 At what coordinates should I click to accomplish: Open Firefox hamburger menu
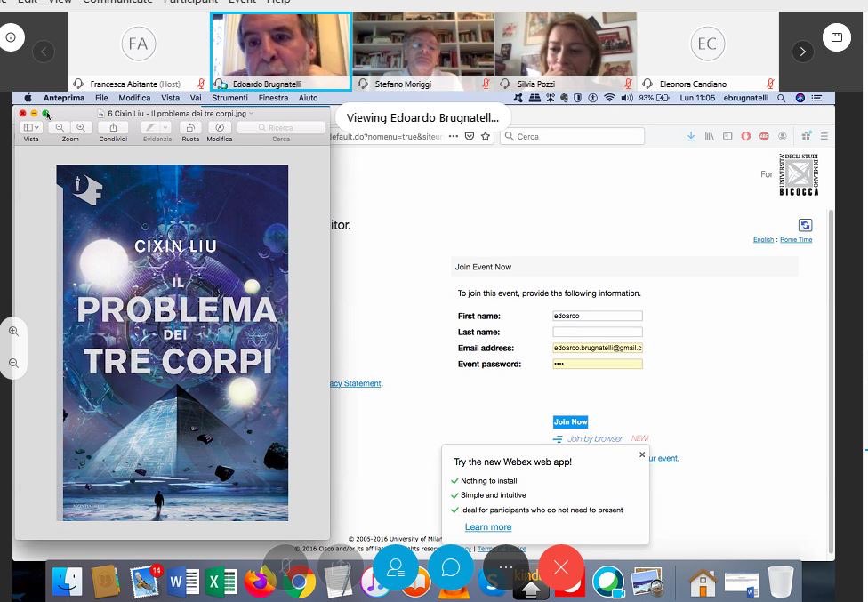pyautogui.click(x=824, y=136)
